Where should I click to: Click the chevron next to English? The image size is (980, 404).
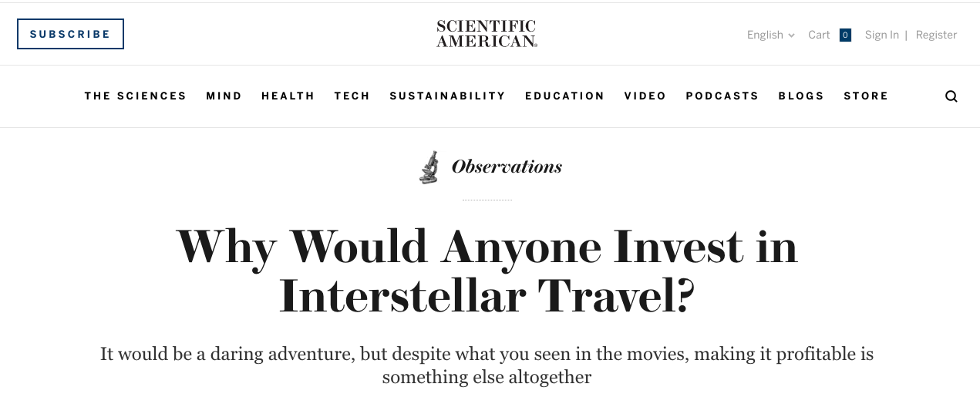click(x=791, y=35)
